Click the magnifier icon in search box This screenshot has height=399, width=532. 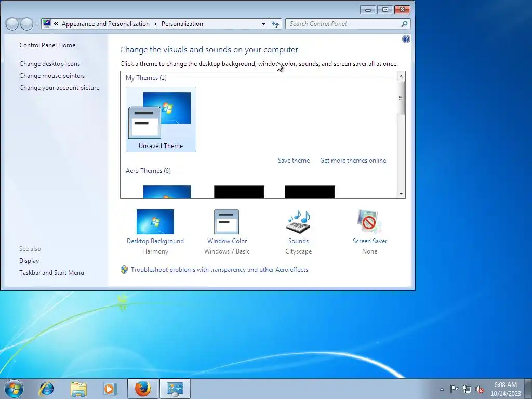point(404,24)
